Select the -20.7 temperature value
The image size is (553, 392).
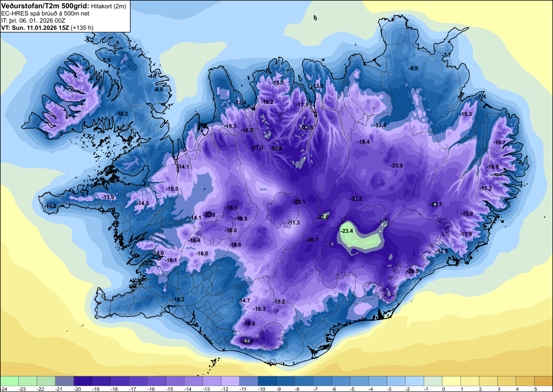(312, 240)
